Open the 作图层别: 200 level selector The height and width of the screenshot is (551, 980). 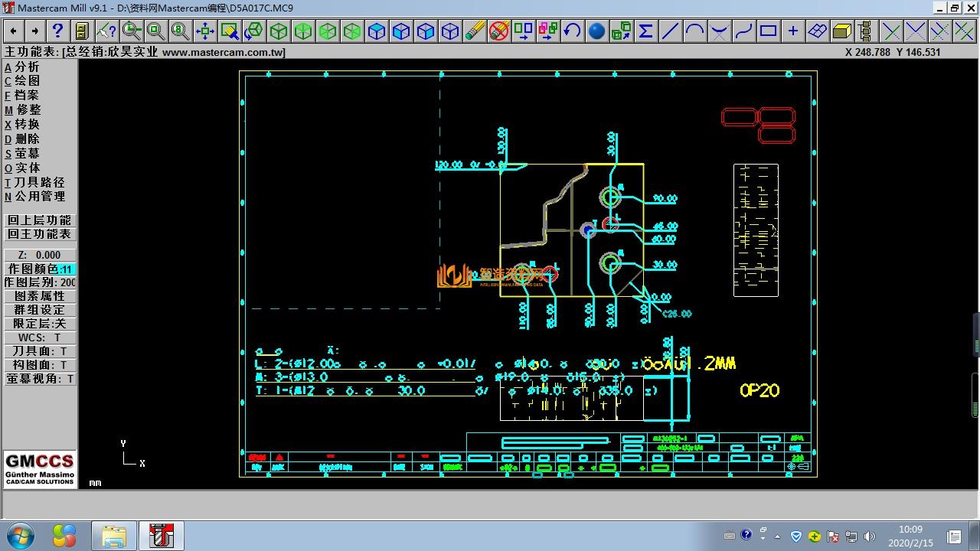point(40,282)
